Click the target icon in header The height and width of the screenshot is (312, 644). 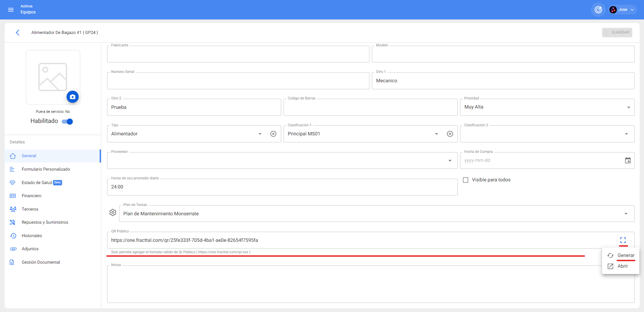[x=598, y=10]
